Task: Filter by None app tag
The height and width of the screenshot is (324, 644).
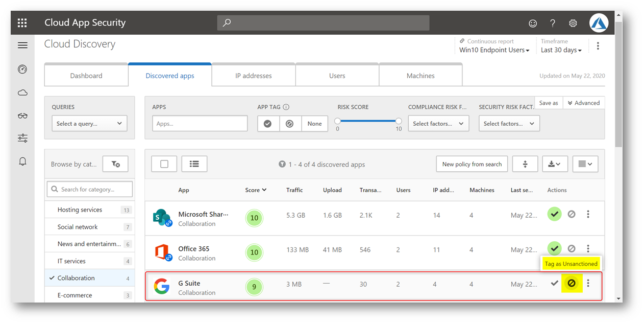Action: click(314, 124)
